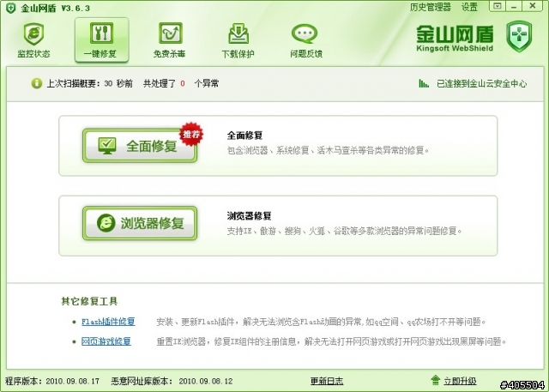Select the 一键修复 one-click repair tab

click(x=101, y=40)
